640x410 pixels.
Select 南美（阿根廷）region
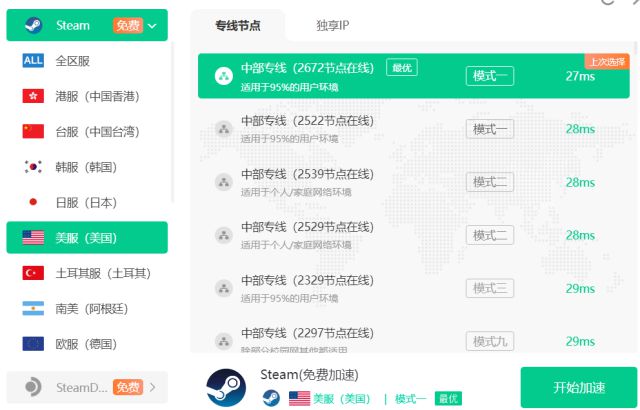pos(87,308)
